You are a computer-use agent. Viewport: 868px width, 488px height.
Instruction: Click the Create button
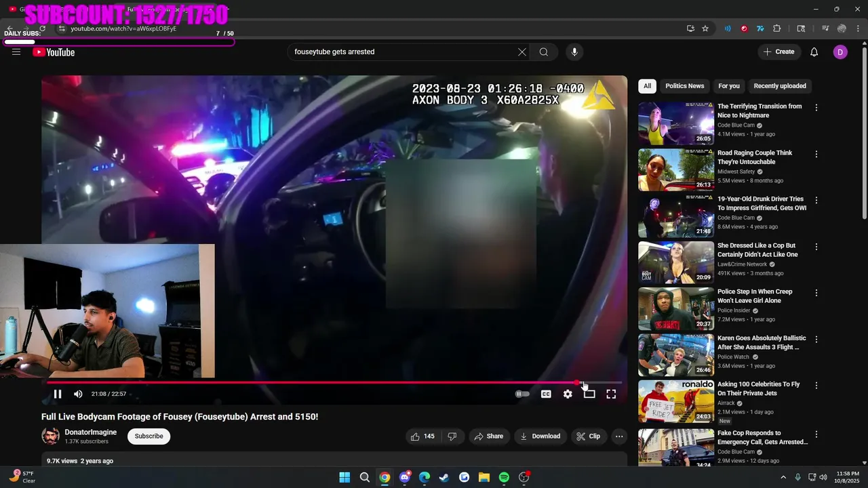[x=779, y=52]
